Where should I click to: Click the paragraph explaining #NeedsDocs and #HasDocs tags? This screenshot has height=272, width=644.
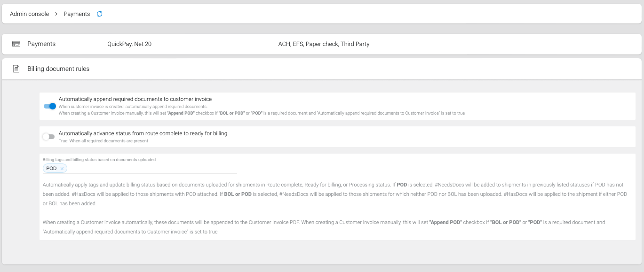click(335, 194)
